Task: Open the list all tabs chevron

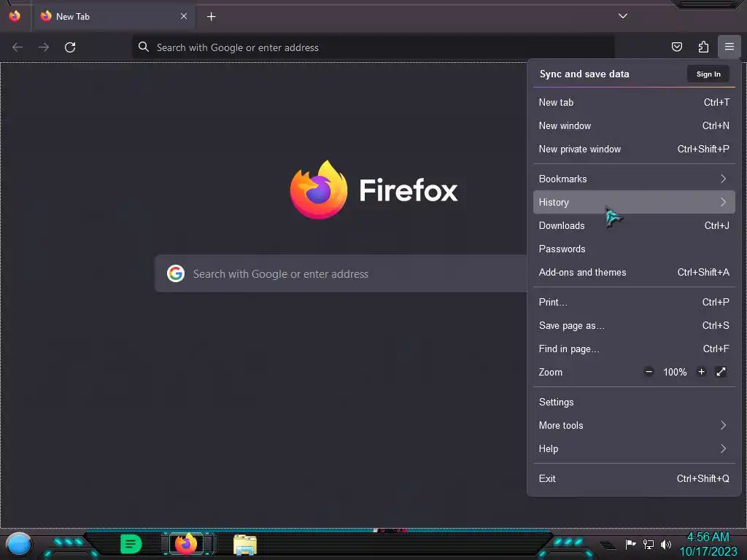Action: tap(623, 16)
